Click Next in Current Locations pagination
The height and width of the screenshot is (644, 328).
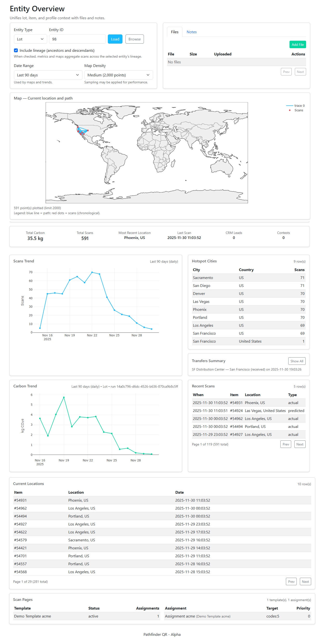click(305, 582)
